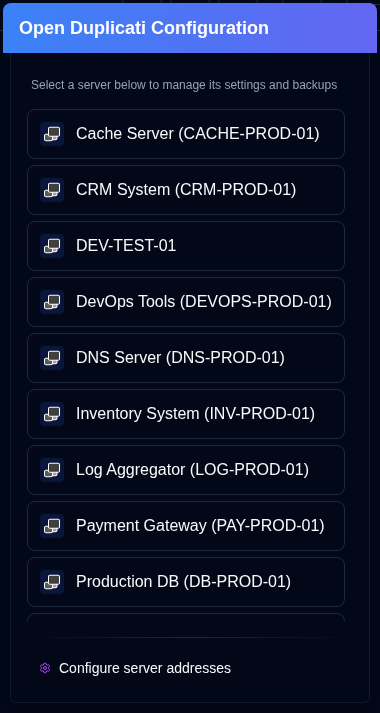Open Payment Gateway (PAY-PROD-01)
The image size is (380, 713).
click(186, 525)
